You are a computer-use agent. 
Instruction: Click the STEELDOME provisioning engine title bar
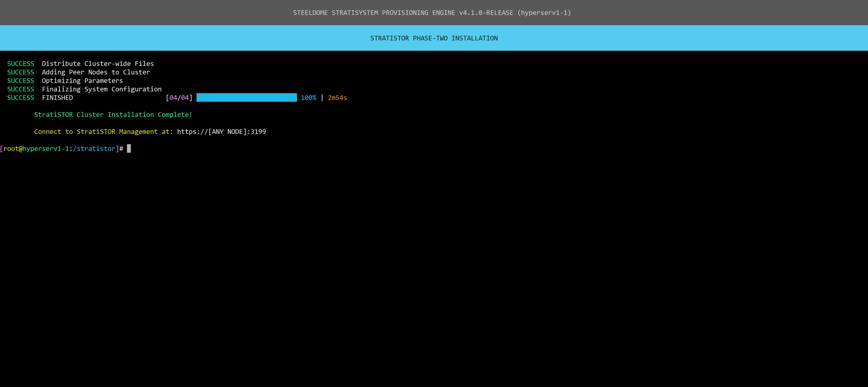[432, 13]
